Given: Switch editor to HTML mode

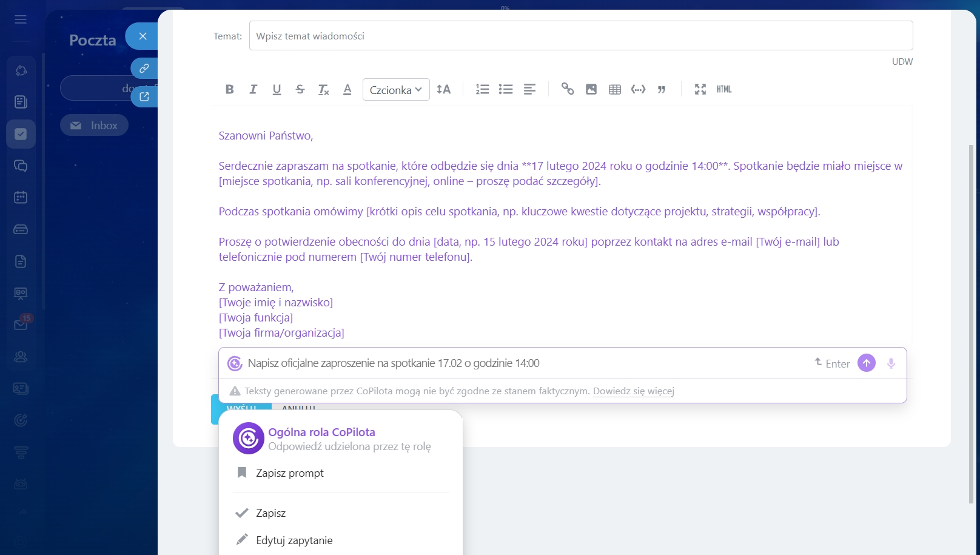Looking at the screenshot, I should coord(724,89).
